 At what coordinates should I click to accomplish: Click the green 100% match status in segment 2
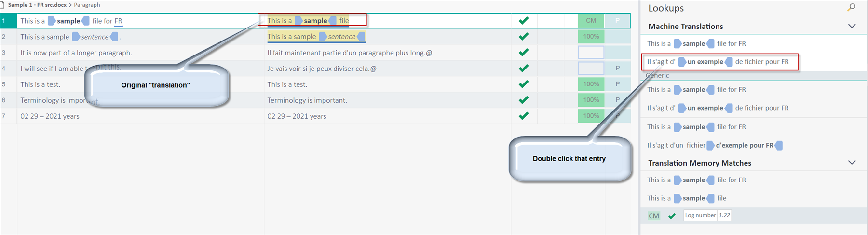pyautogui.click(x=591, y=36)
